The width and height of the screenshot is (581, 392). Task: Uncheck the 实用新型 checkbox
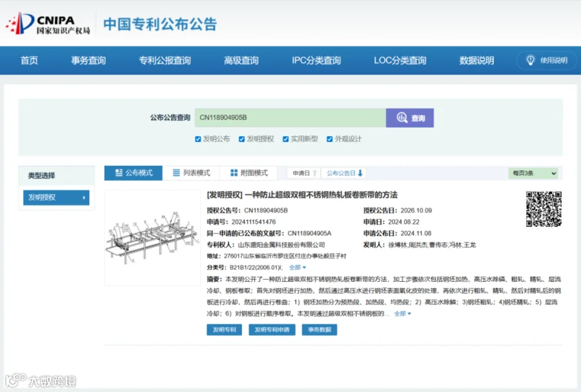pyautogui.click(x=285, y=139)
